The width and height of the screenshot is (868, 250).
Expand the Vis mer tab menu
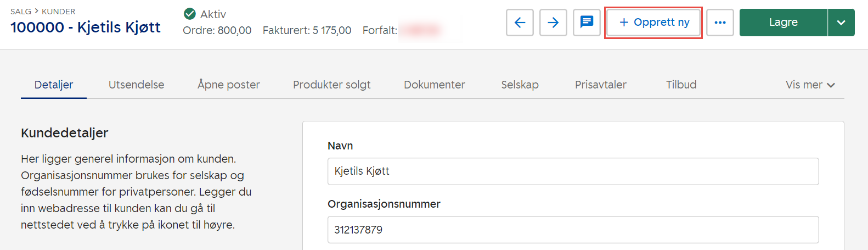(810, 85)
